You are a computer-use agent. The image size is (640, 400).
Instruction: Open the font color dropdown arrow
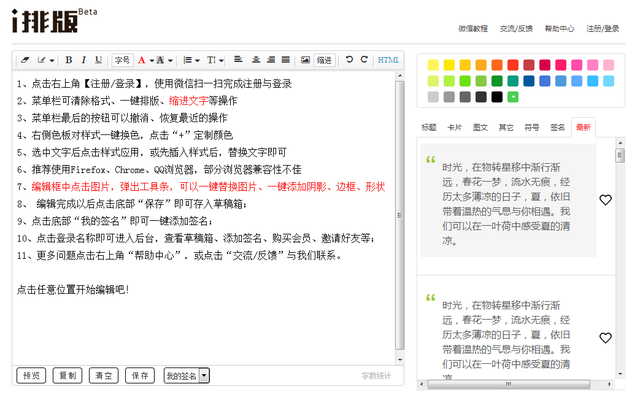coord(154,61)
